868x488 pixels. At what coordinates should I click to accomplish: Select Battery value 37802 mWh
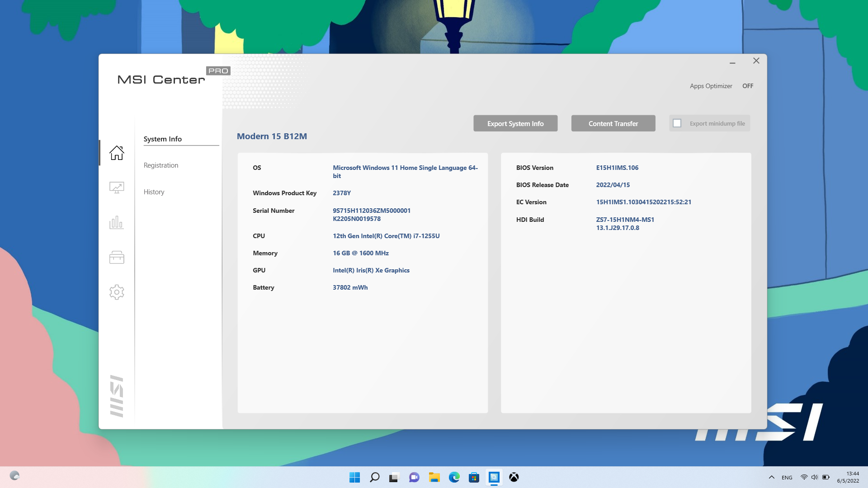350,287
